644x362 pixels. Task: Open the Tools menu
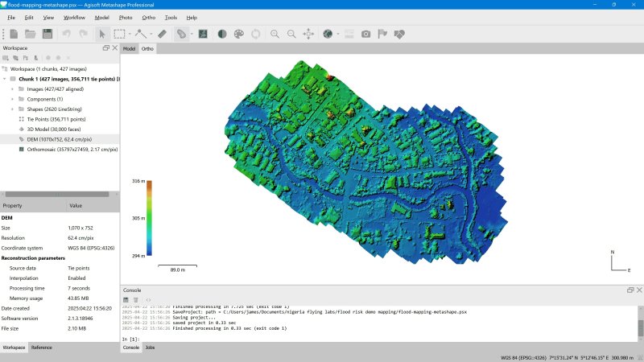[171, 18]
